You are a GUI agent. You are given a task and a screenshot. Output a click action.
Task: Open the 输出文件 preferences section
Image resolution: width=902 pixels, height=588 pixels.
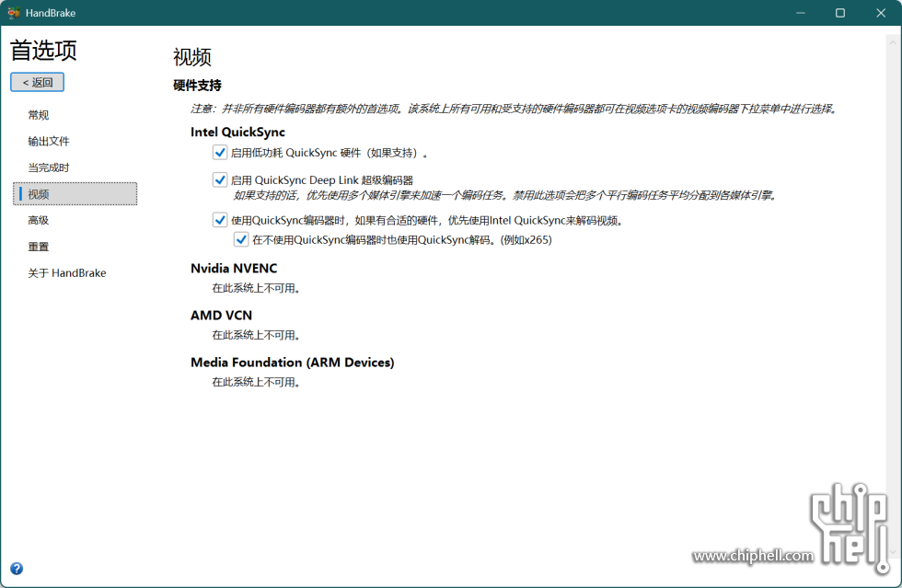[49, 142]
